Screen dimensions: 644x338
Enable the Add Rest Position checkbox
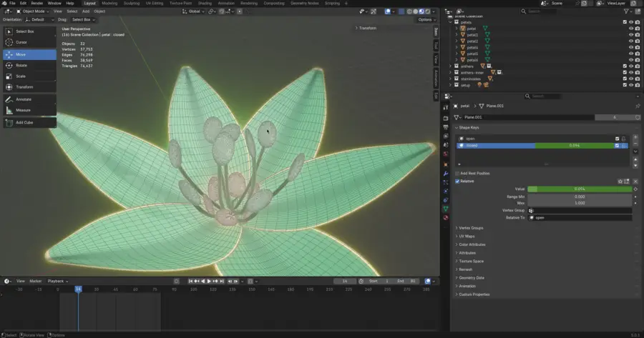[457, 174]
